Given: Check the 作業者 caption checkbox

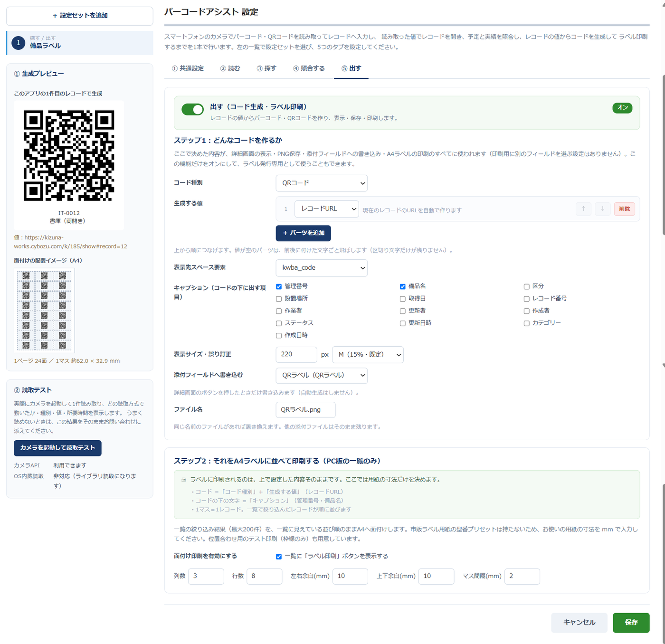Looking at the screenshot, I should [x=279, y=311].
